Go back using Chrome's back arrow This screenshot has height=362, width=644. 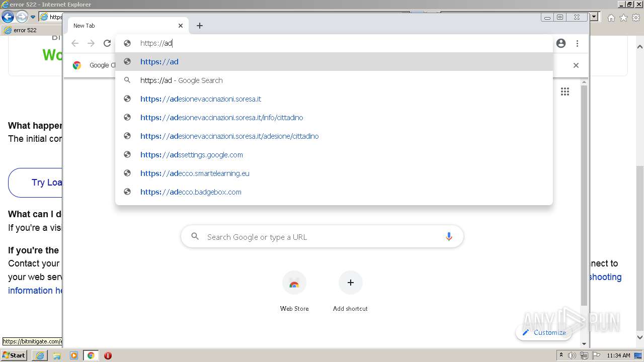(x=75, y=43)
